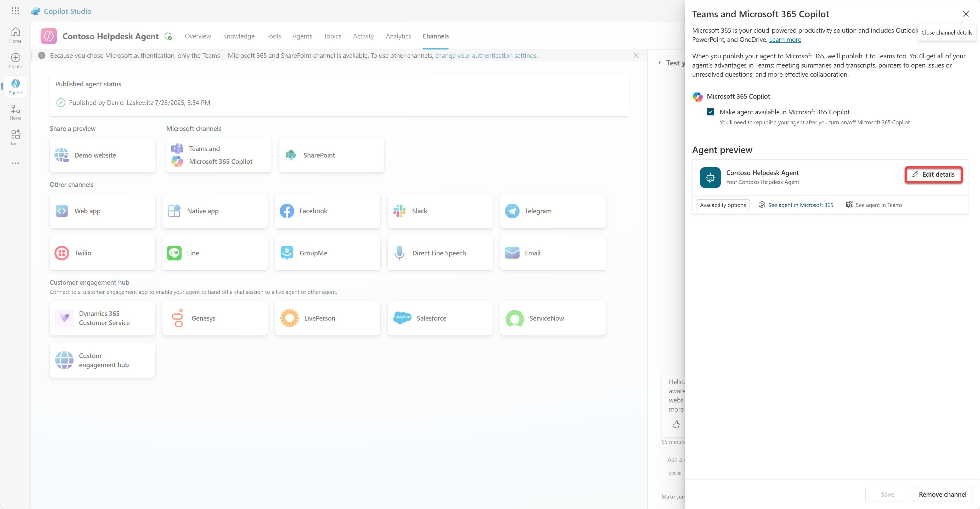Click the sidebar more options ellipsis
The width and height of the screenshot is (980, 509).
(x=15, y=164)
